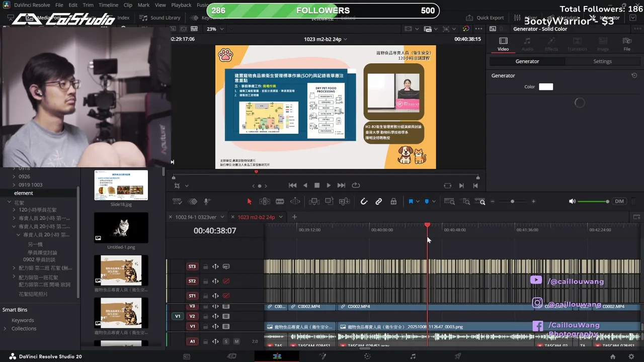Open the Playback menu
Viewport: 644px width, 362px height.
tap(181, 5)
